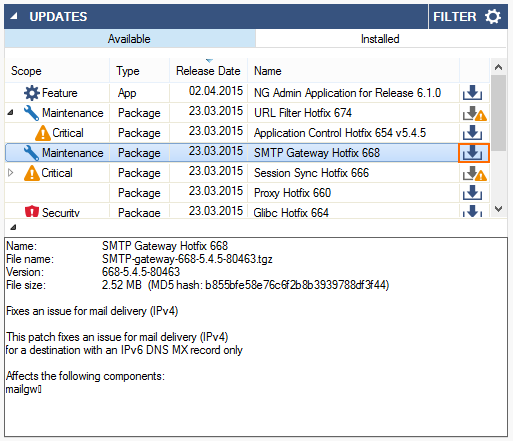Viewport: 513px width, 441px height.
Task: Click download-with-warning icon for Session Sync Hotfix 666
Action: 474,173
